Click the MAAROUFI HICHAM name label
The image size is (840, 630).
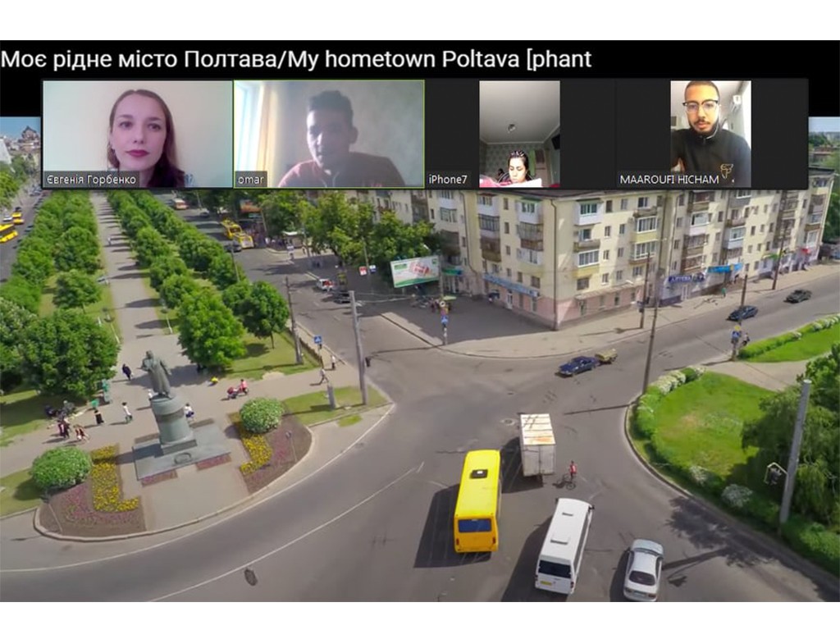669,179
